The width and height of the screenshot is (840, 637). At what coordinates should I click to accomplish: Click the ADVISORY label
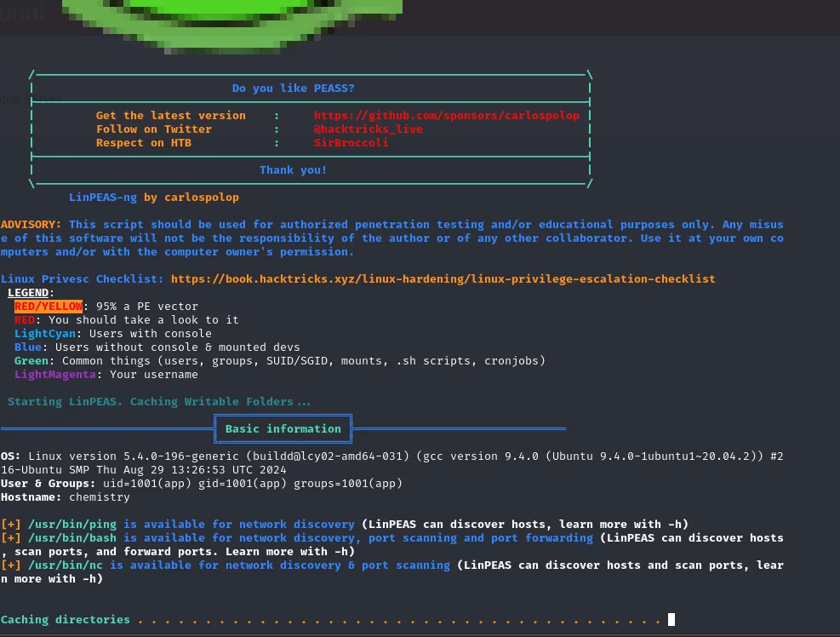(31, 224)
